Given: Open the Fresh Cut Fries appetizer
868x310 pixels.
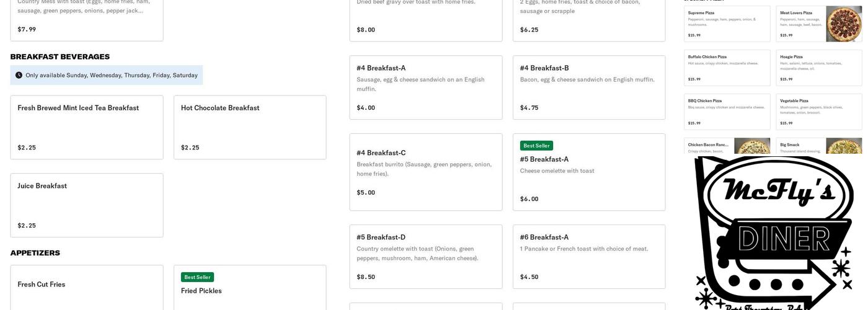Looking at the screenshot, I should [x=87, y=288].
